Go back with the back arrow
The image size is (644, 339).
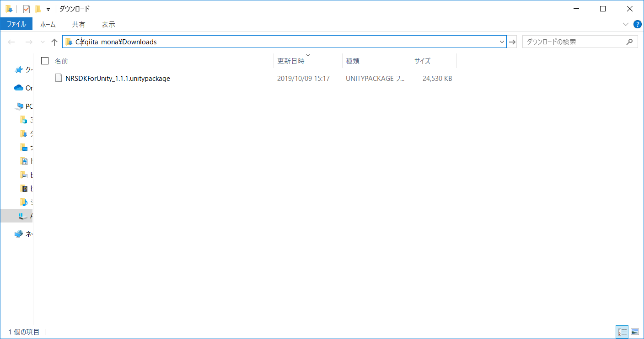pos(11,42)
